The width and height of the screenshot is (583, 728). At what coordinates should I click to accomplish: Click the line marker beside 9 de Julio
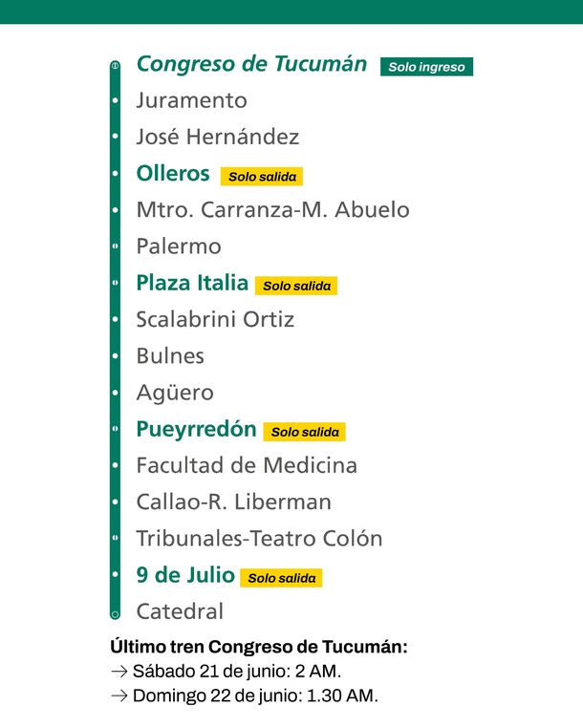coord(115,575)
